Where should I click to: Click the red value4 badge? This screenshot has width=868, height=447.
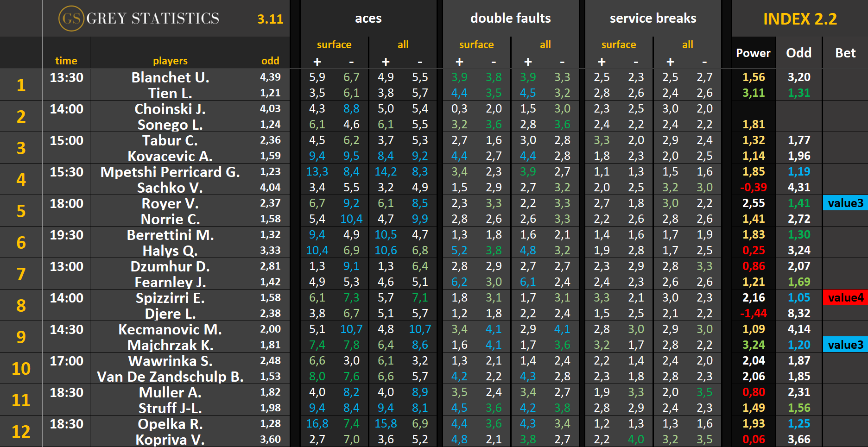pos(845,297)
